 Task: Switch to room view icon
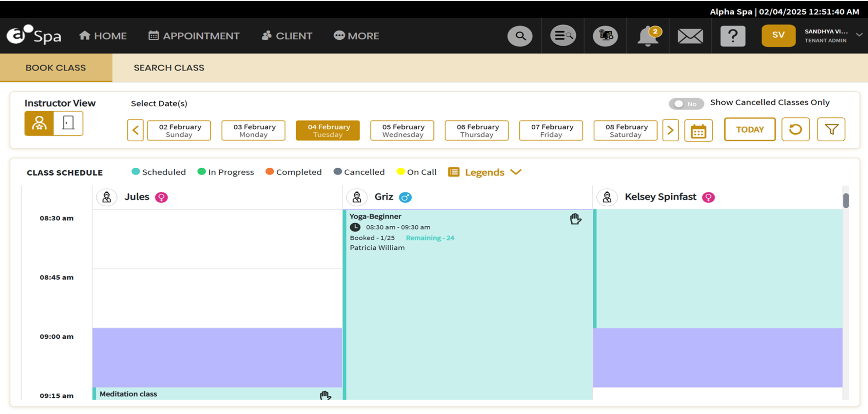68,123
